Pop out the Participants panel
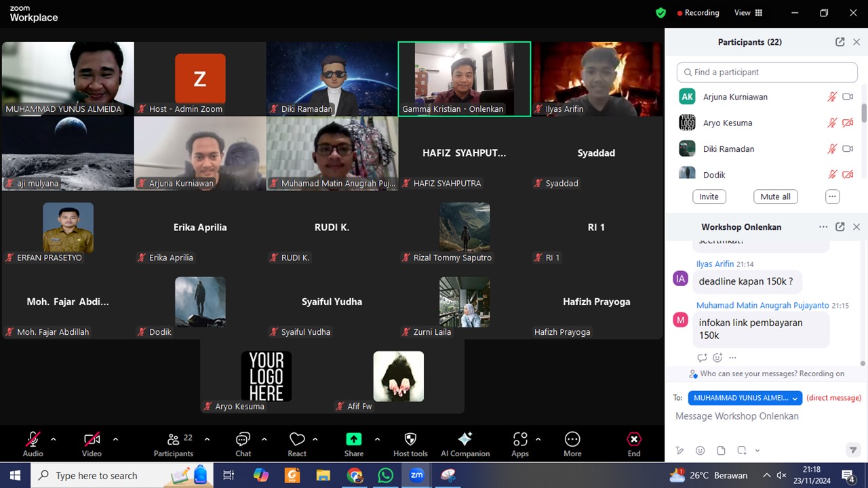 tap(840, 42)
